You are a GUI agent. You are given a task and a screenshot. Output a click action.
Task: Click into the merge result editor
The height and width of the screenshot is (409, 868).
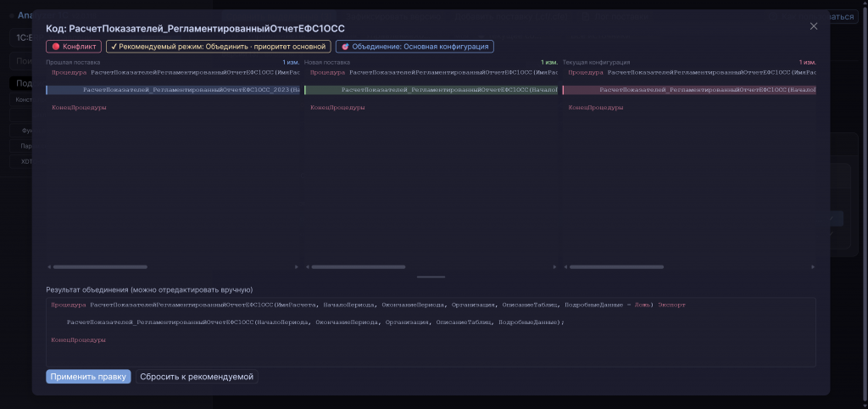(x=431, y=332)
